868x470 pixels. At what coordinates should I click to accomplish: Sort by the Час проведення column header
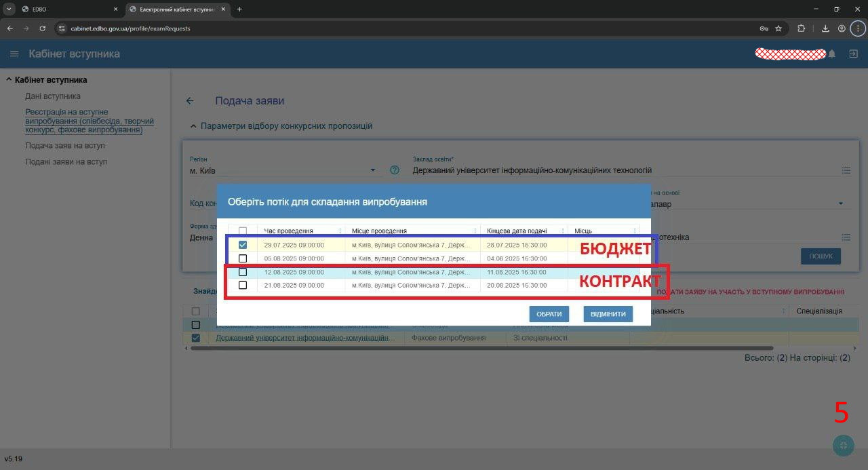click(289, 231)
